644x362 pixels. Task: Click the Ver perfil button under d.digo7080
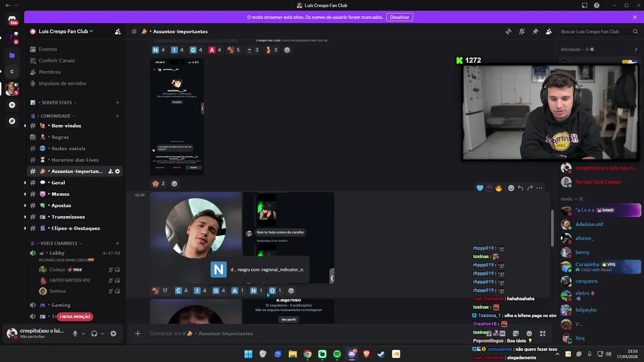[x=288, y=319]
